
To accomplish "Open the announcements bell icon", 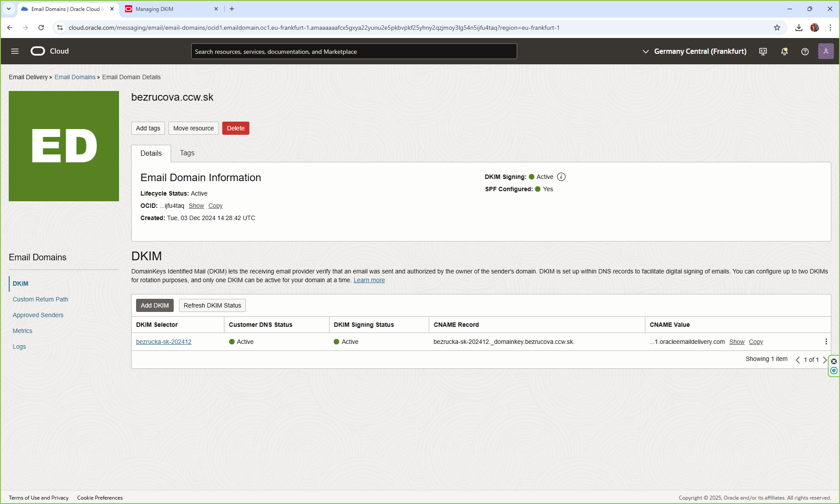I will 784,51.
